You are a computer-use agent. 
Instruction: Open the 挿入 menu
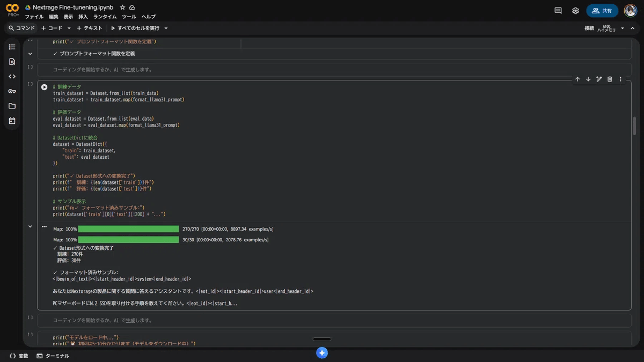(83, 17)
